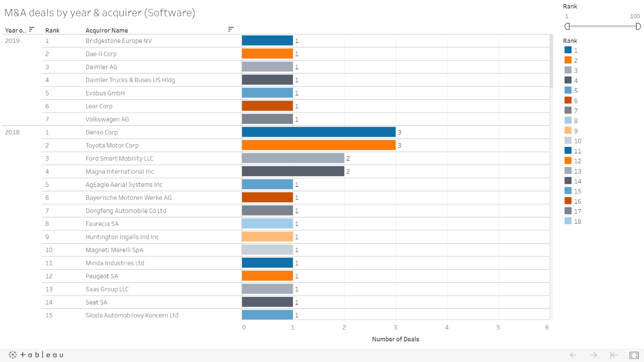The width and height of the screenshot is (644, 362).
Task: Select the 2018 year label
Action: (x=12, y=132)
